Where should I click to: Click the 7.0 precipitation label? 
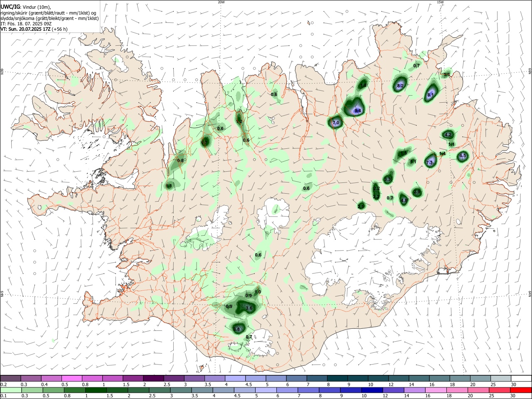[336, 123]
